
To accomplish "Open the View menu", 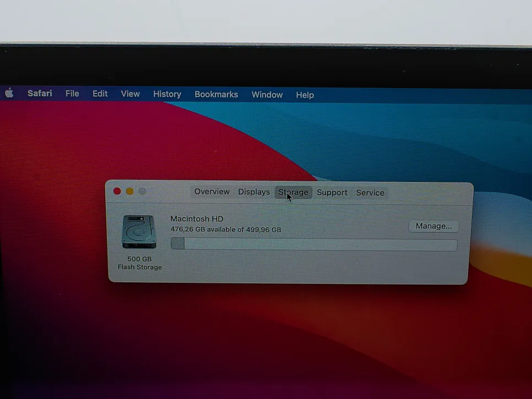I will [x=131, y=94].
